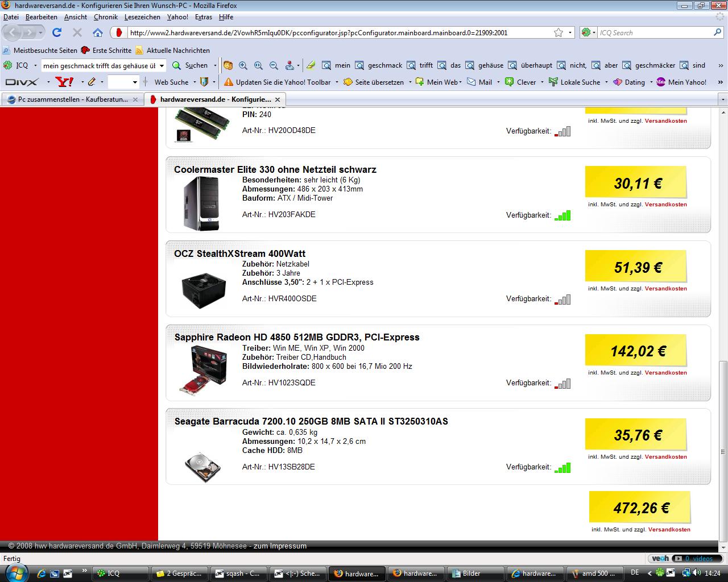The image size is (728, 582).
Task: Expand the DivX toolbar dropdown arrow
Action: 48,82
